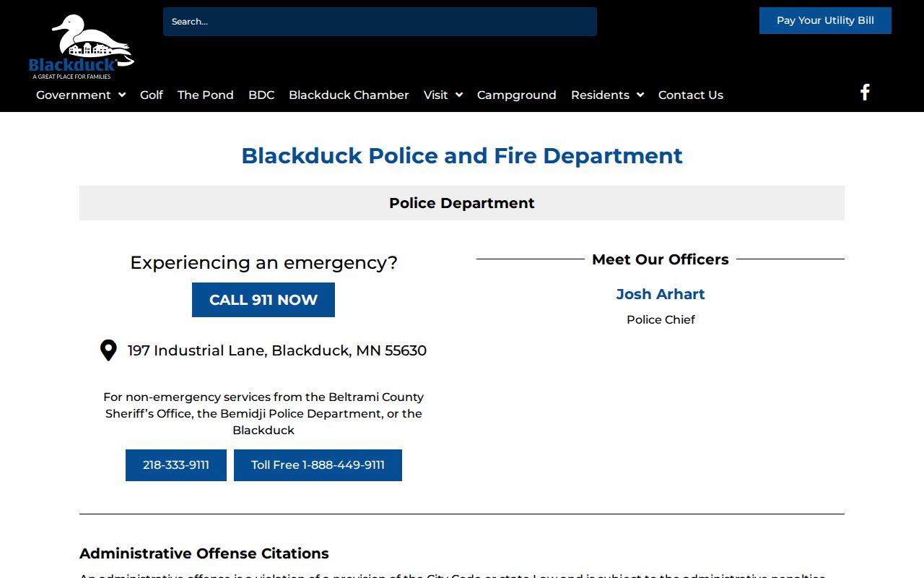The width and height of the screenshot is (924, 578).
Task: Click the Meet Our Officers heading
Action: tap(661, 259)
